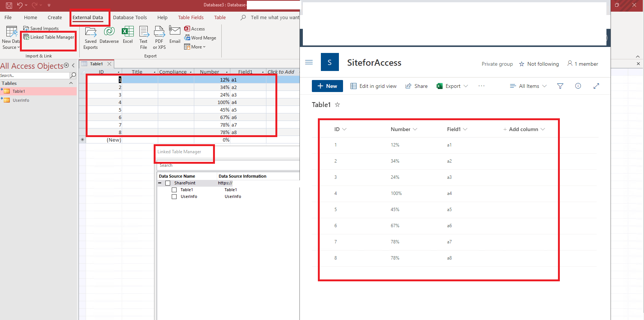
Task: Open the information details pane icon
Action: point(578,86)
